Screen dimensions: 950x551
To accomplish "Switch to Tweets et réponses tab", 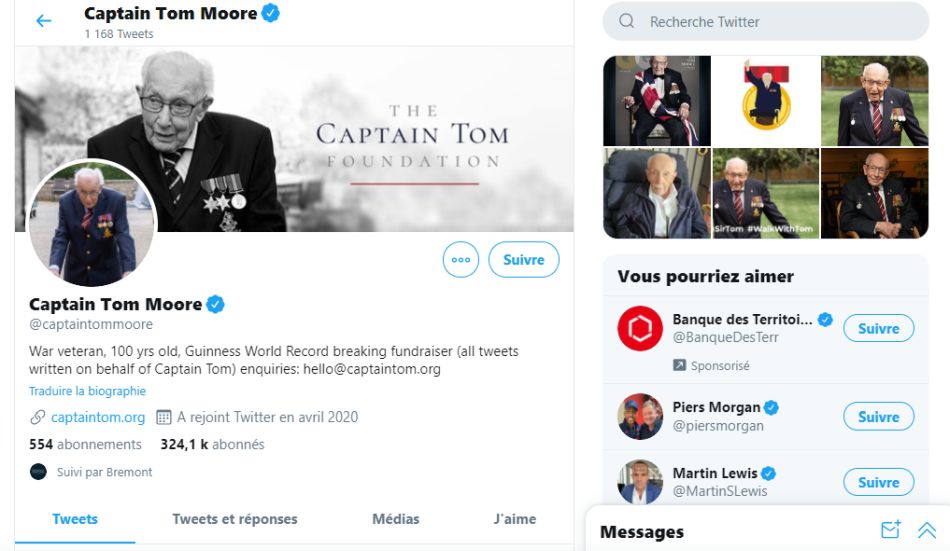I will (x=235, y=519).
